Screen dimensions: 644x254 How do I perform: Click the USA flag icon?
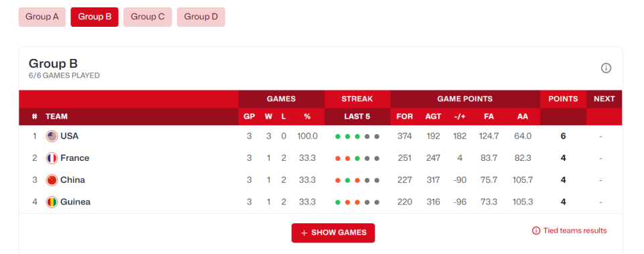pyautogui.click(x=52, y=136)
